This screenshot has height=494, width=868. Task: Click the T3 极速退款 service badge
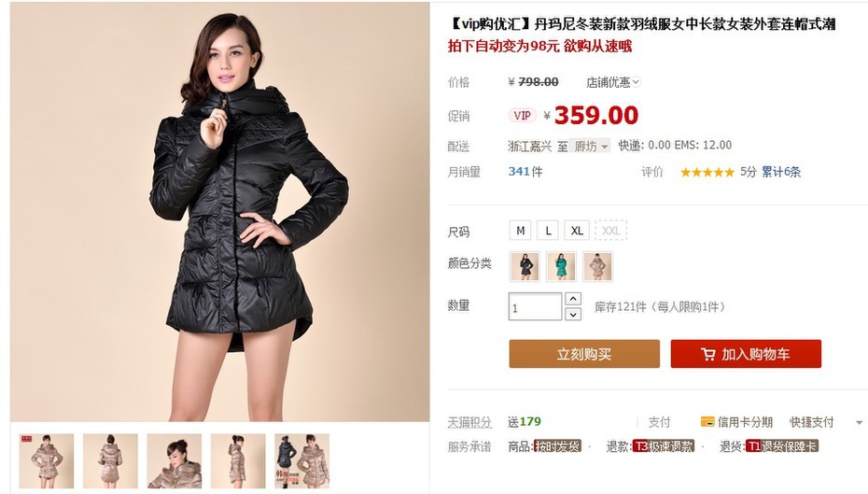[664, 446]
